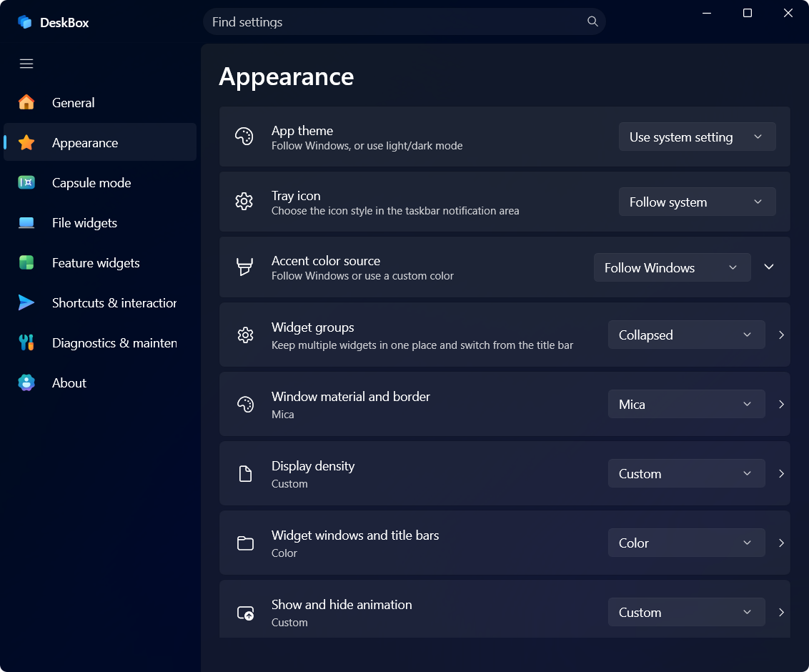This screenshot has height=672, width=809.
Task: Open Widget windows and title bars chevron
Action: pyautogui.click(x=781, y=543)
